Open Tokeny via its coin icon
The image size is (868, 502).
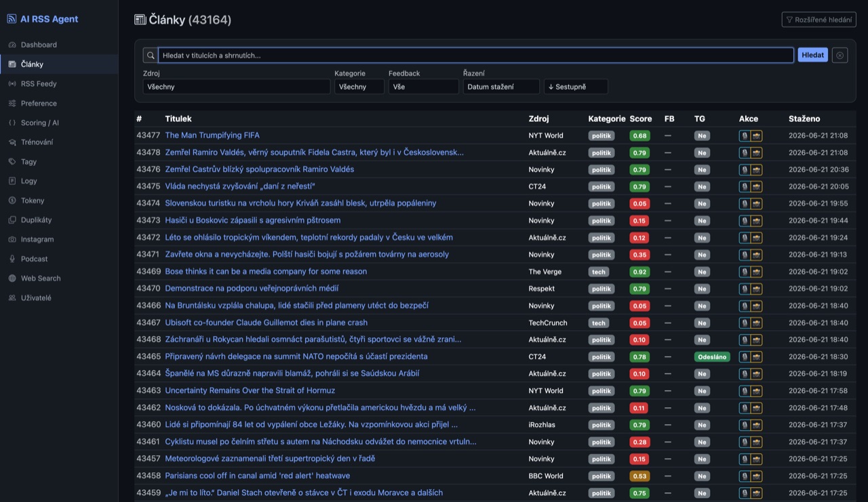coord(12,201)
